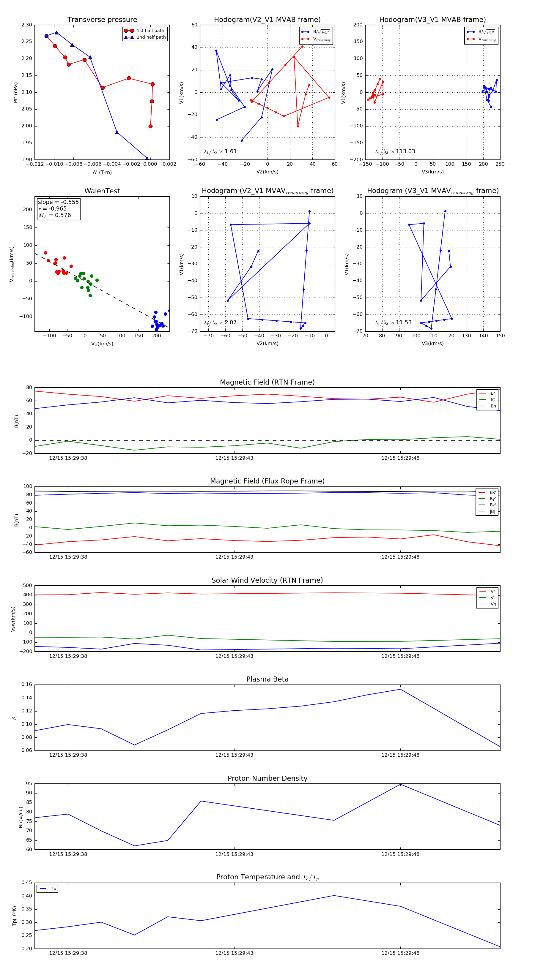535x980 pixels.
Task: Click the 'Transverse pressure' plot title
Action: (x=102, y=20)
